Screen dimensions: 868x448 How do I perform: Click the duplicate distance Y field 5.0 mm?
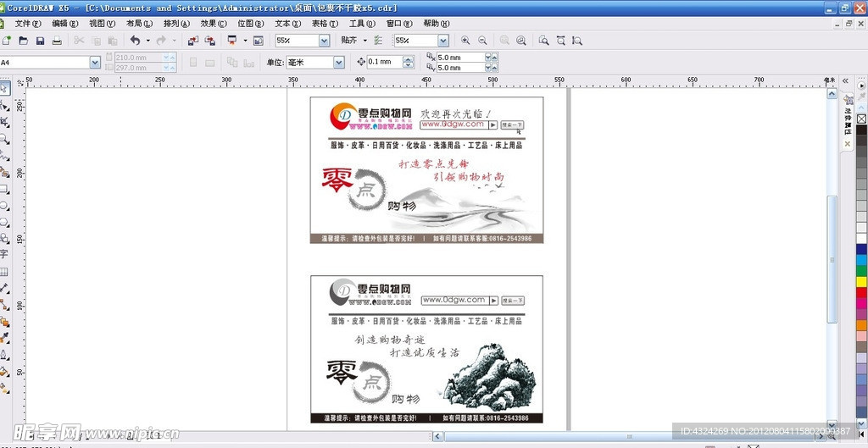[x=460, y=68]
